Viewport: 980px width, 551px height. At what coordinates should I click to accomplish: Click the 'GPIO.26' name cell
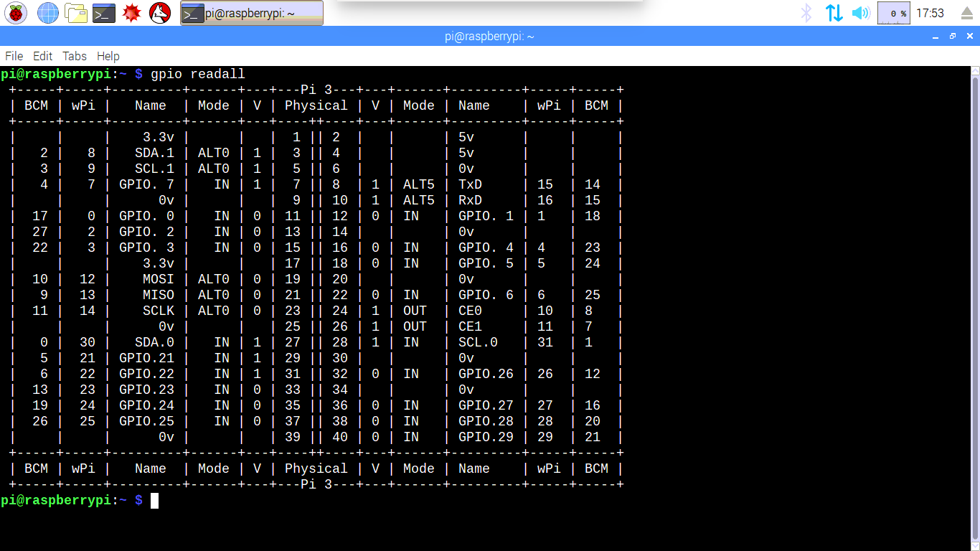tap(486, 374)
